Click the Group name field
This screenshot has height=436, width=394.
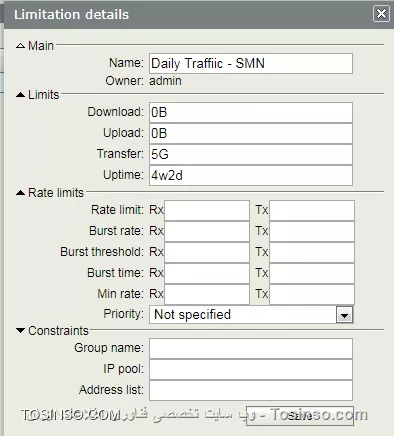tap(251, 349)
